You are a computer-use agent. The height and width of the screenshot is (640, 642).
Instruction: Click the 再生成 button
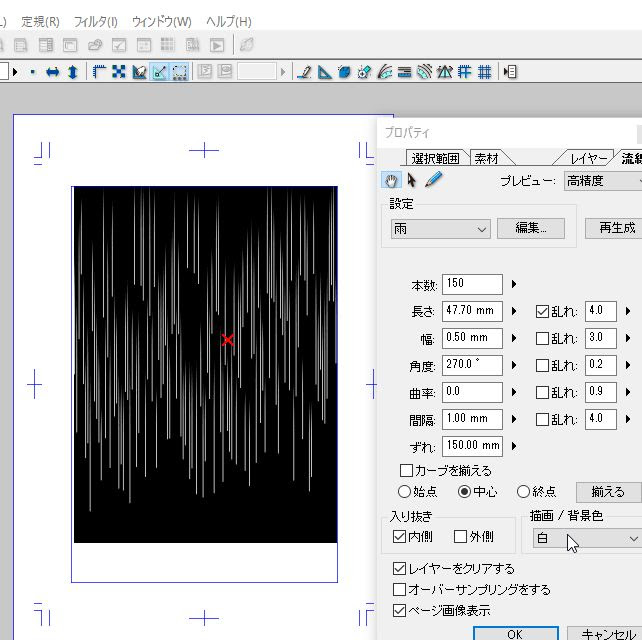click(613, 228)
